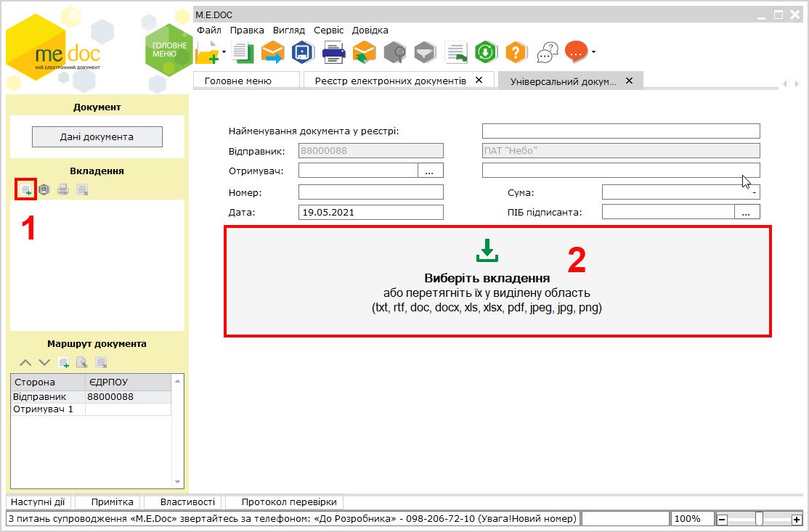Click the create new document folder icon
This screenshot has width=809, height=532.
tap(208, 52)
